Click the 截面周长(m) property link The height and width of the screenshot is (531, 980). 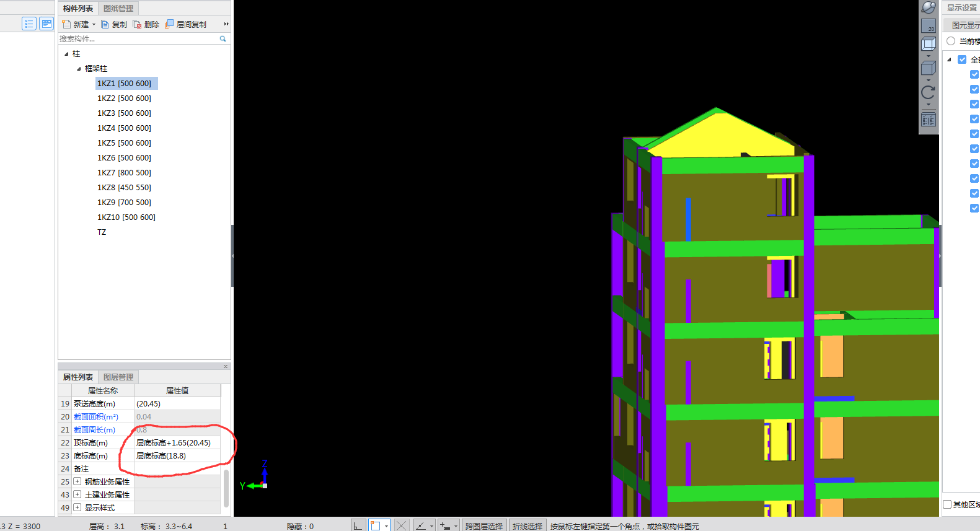(x=94, y=429)
